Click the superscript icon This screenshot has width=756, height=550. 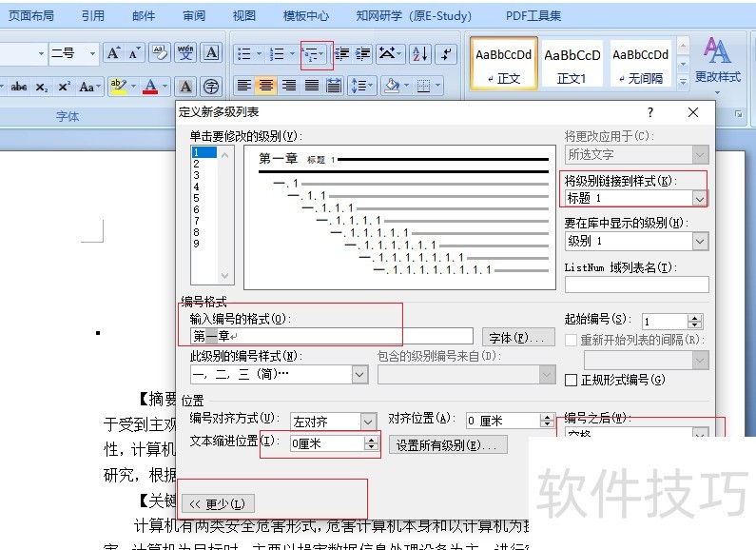click(64, 87)
